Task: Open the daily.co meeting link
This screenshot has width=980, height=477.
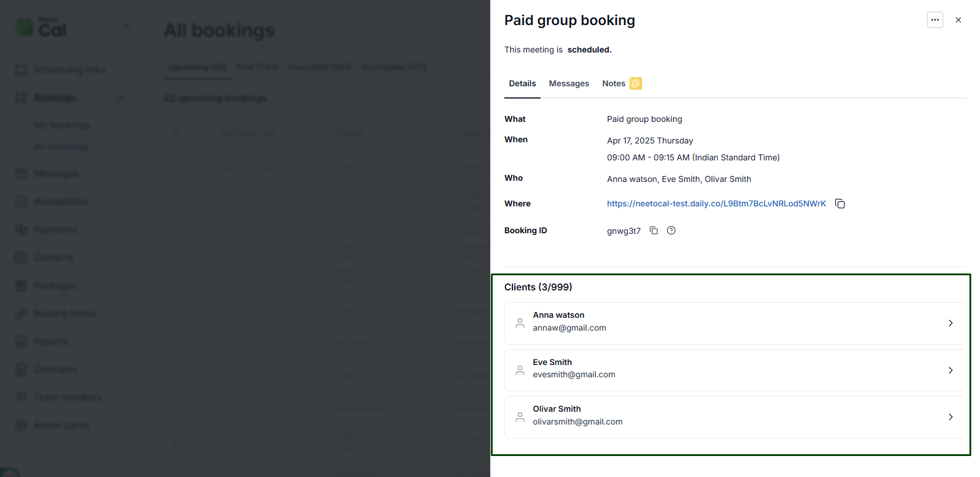Action: click(x=716, y=204)
